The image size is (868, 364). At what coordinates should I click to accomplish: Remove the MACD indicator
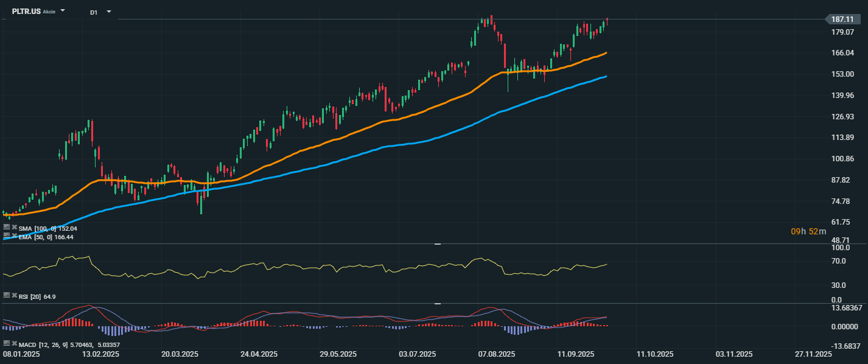pyautogui.click(x=13, y=343)
